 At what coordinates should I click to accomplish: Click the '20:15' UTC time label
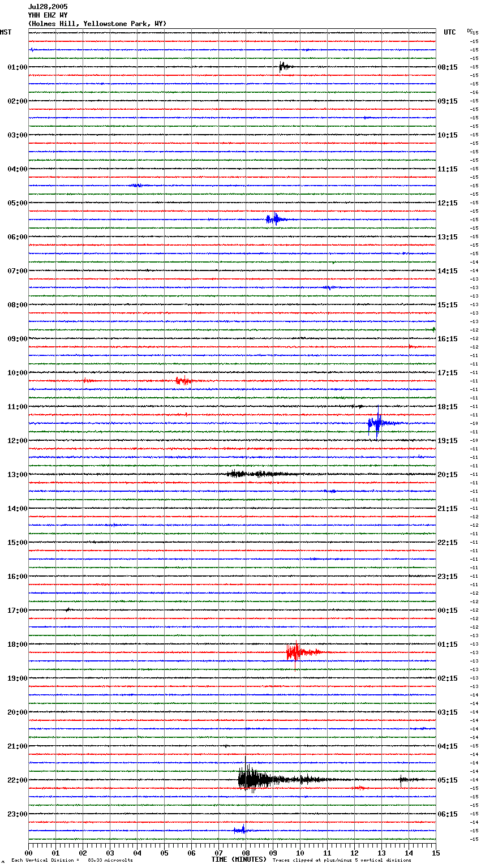pyautogui.click(x=448, y=475)
